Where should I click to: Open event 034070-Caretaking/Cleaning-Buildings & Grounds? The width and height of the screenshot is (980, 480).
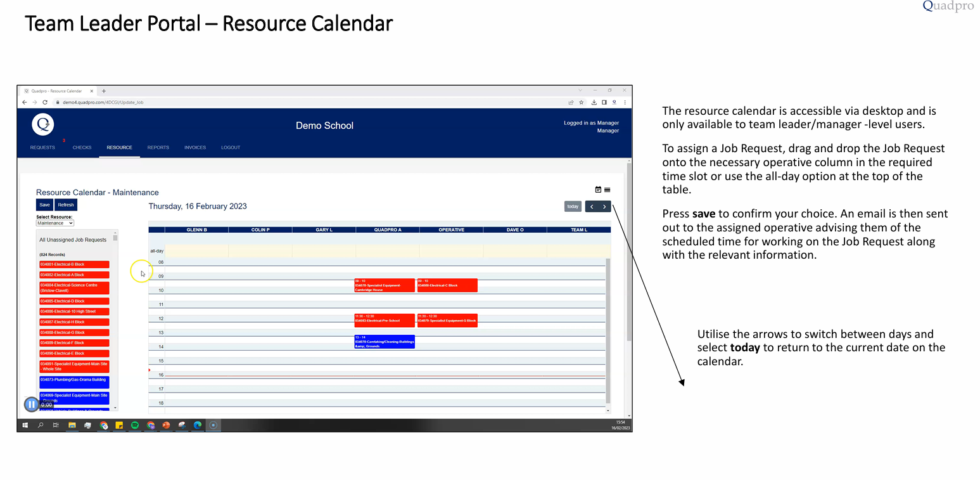385,342
